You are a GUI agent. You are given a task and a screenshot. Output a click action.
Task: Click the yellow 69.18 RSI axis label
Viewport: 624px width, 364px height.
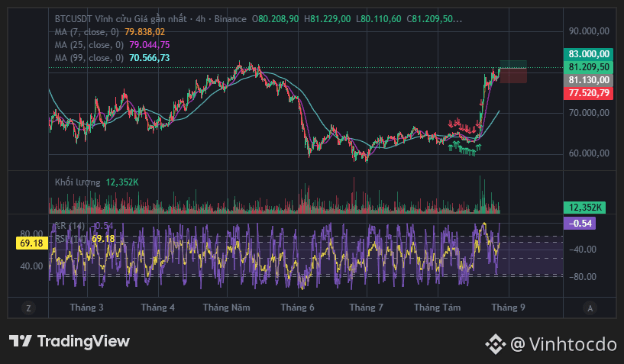point(31,243)
